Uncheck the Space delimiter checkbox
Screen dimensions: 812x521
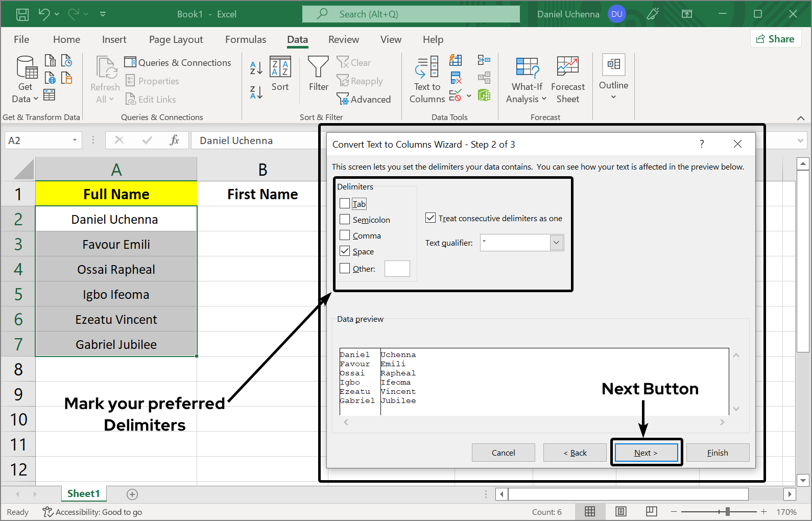(345, 251)
